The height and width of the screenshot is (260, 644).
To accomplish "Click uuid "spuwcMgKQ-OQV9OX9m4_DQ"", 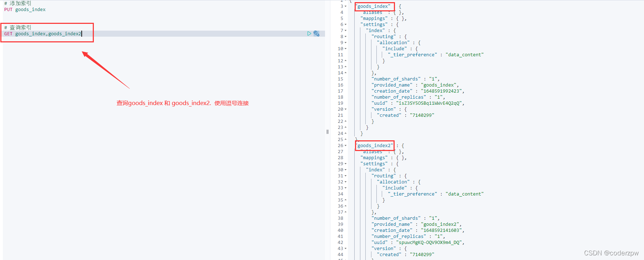I will click(x=429, y=243).
